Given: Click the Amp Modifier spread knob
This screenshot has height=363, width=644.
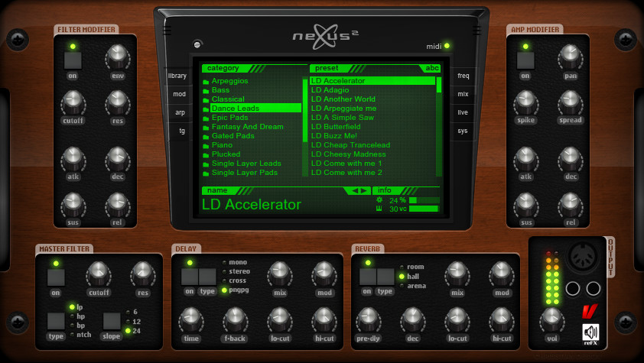Looking at the screenshot, I should tap(570, 102).
